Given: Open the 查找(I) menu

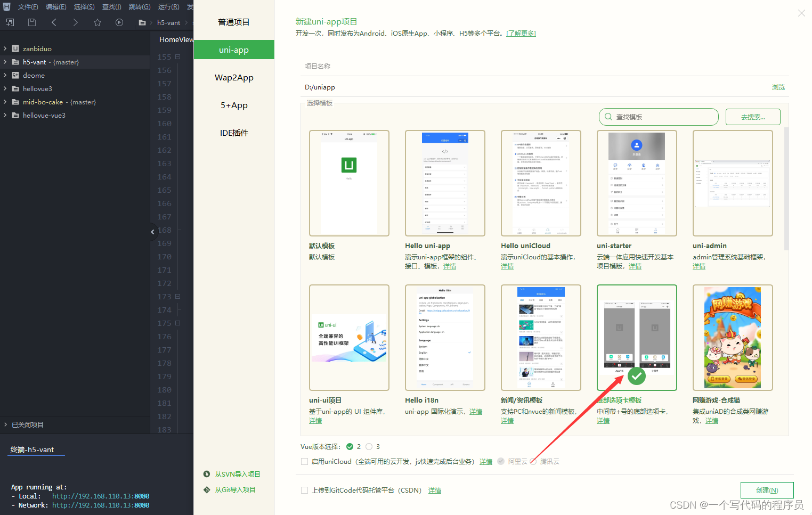Looking at the screenshot, I should pyautogui.click(x=112, y=7).
